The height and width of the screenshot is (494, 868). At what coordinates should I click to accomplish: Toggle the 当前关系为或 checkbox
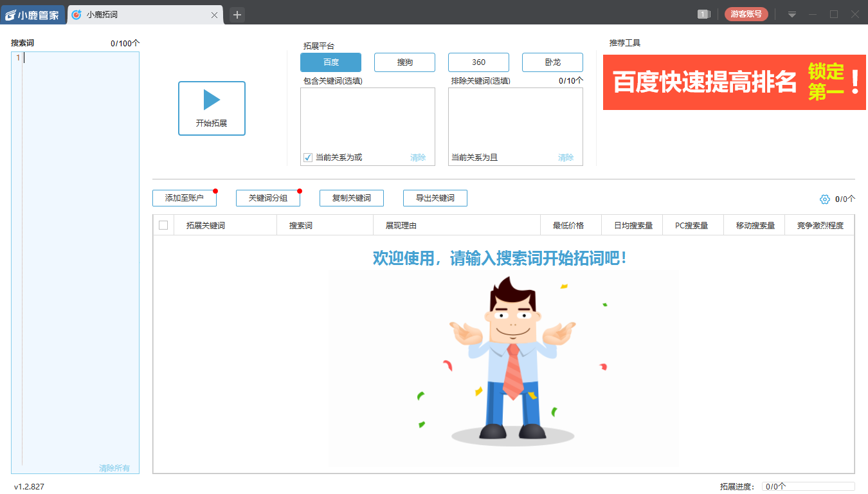pos(308,158)
